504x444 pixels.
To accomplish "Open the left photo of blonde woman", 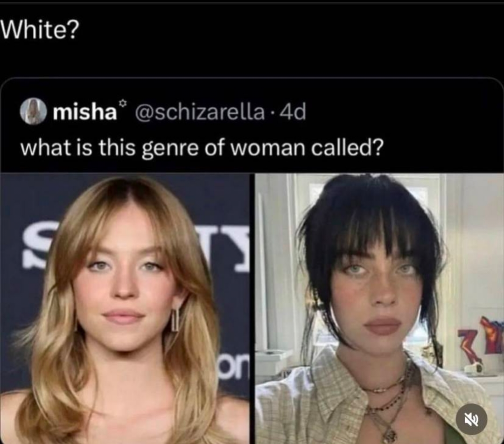I will [x=125, y=308].
